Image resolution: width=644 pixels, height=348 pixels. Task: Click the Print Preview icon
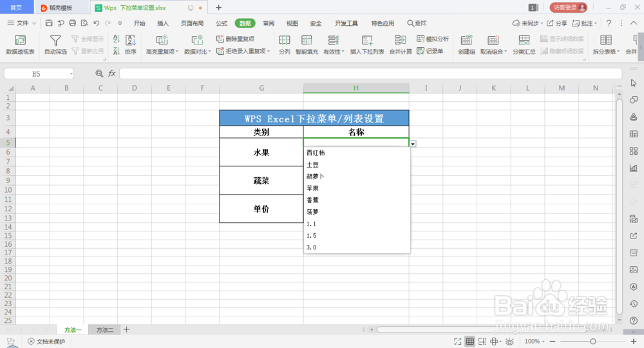click(x=84, y=23)
